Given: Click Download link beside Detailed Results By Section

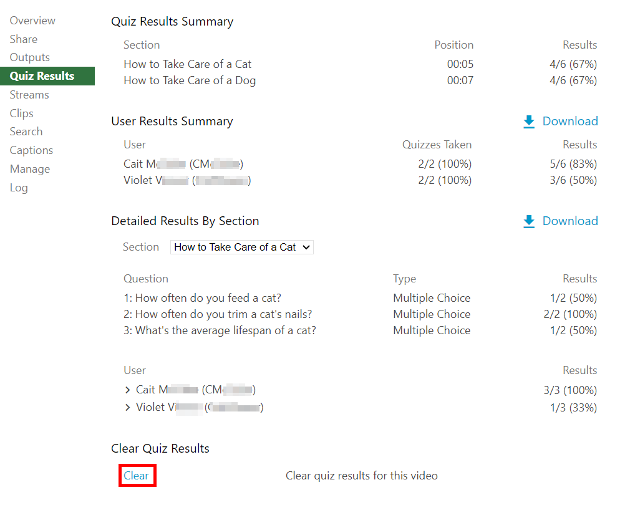Looking at the screenshot, I should [570, 221].
